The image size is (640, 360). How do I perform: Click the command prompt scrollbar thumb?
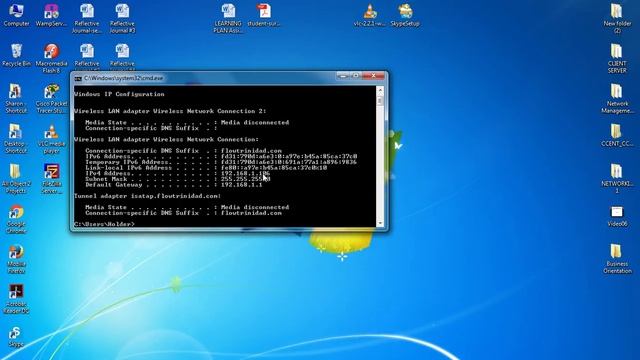point(380,100)
